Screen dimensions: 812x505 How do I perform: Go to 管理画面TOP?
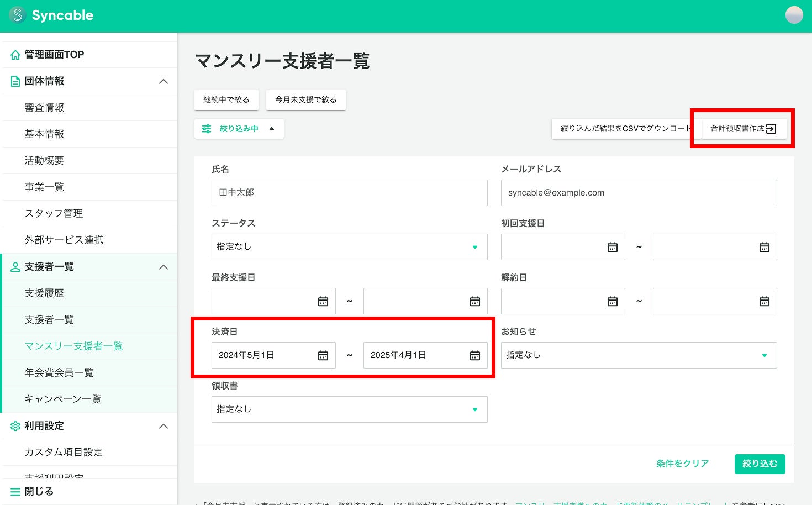(x=54, y=55)
